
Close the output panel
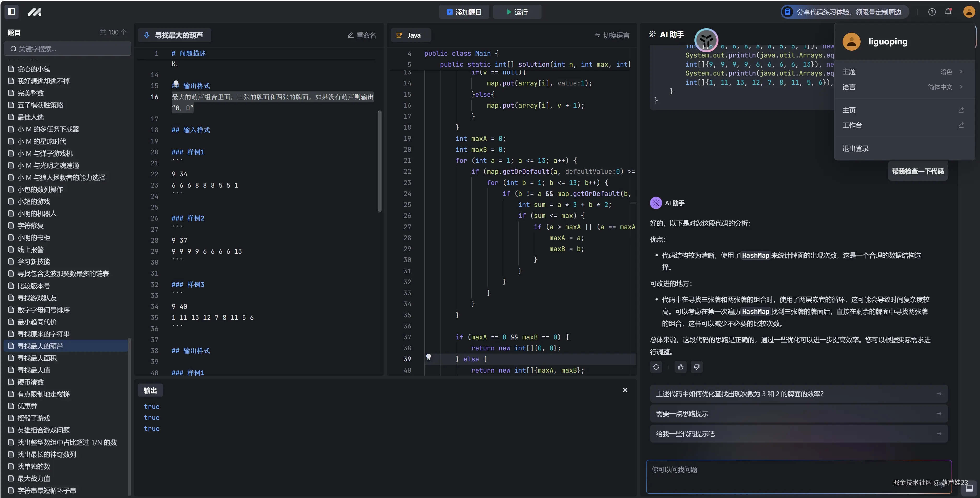[x=625, y=390]
